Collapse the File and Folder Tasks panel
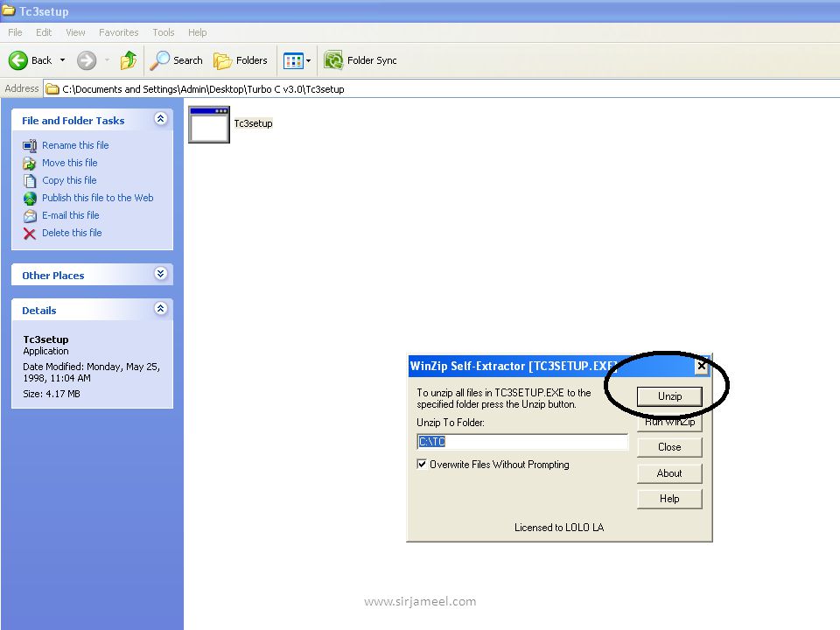Viewport: 840px width, 630px height. (x=160, y=119)
